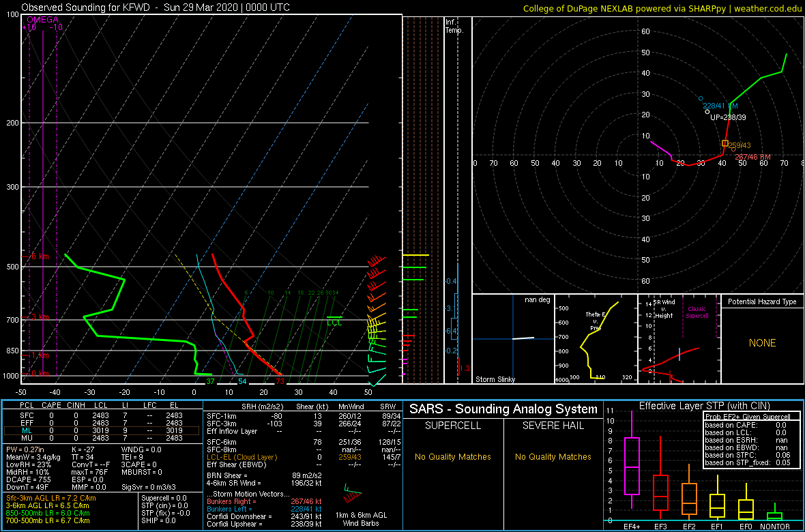This screenshot has height=532, width=805.
Task: Click the Inf. Temp. column header
Action: click(x=455, y=26)
